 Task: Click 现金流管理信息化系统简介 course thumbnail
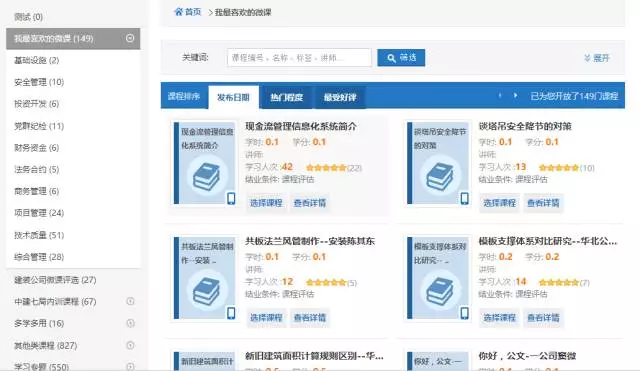coord(205,163)
